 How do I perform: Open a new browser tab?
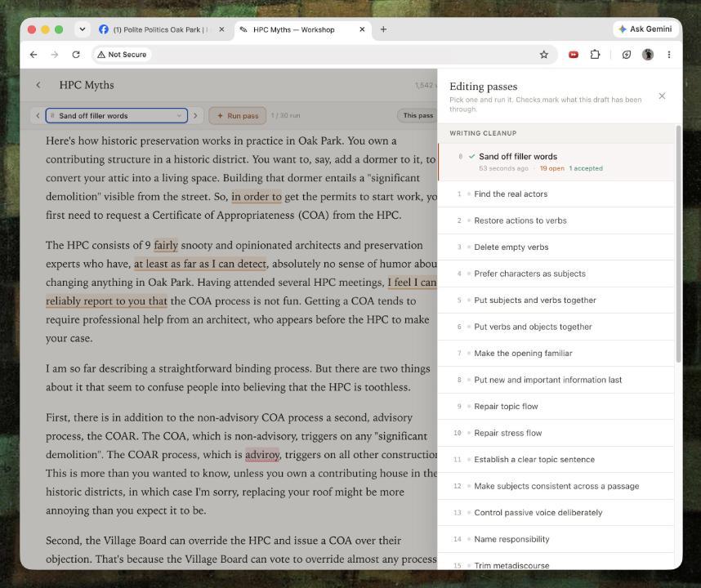[x=383, y=29]
